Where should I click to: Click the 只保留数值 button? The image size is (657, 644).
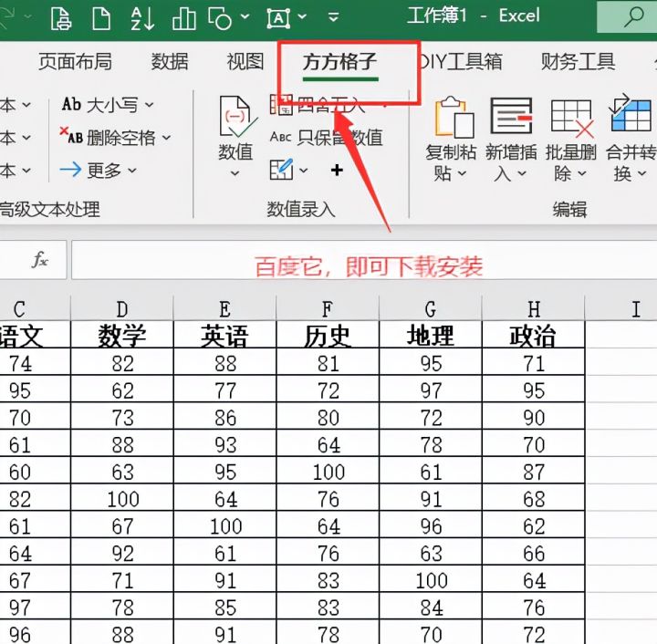(327, 138)
